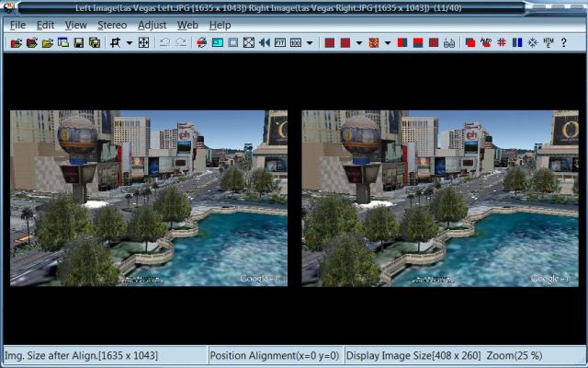Save the stereo image with single floppy icon
This screenshot has height=368, width=588.
coord(79,43)
